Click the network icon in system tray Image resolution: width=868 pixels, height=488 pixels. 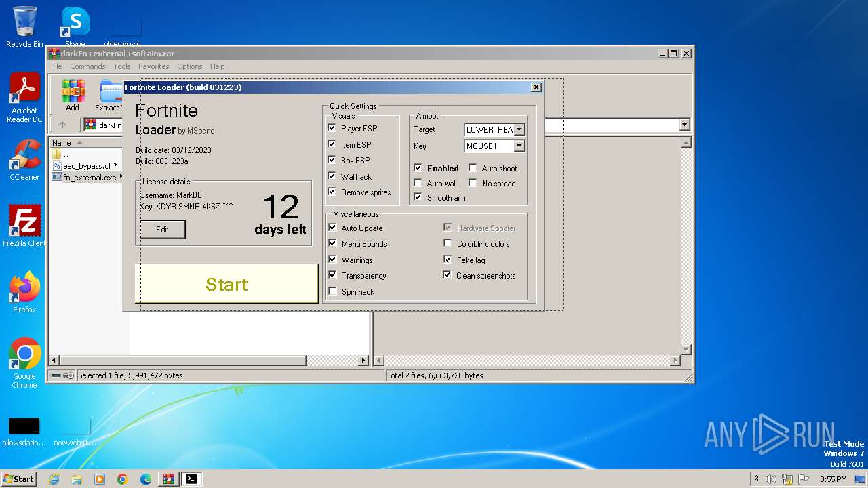pyautogui.click(x=787, y=479)
